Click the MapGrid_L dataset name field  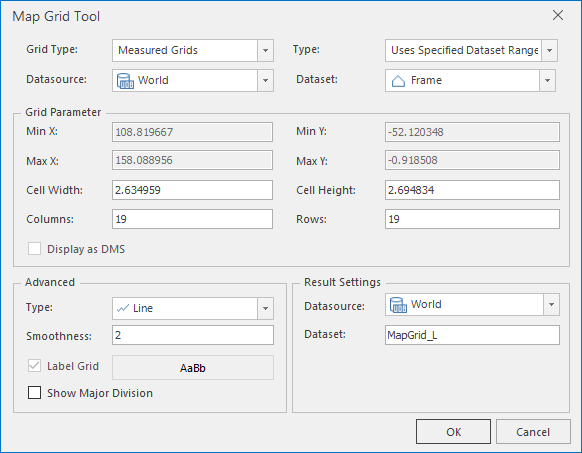pyautogui.click(x=472, y=335)
